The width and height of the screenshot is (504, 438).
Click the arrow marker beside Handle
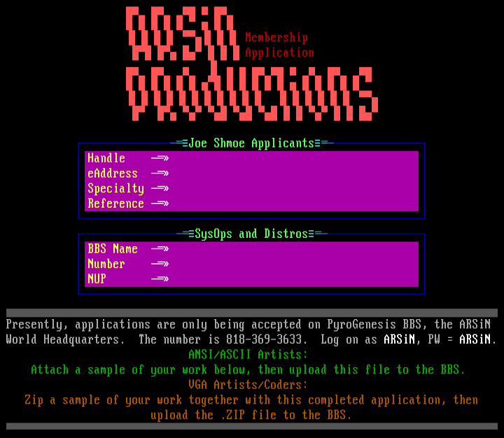coord(160,158)
